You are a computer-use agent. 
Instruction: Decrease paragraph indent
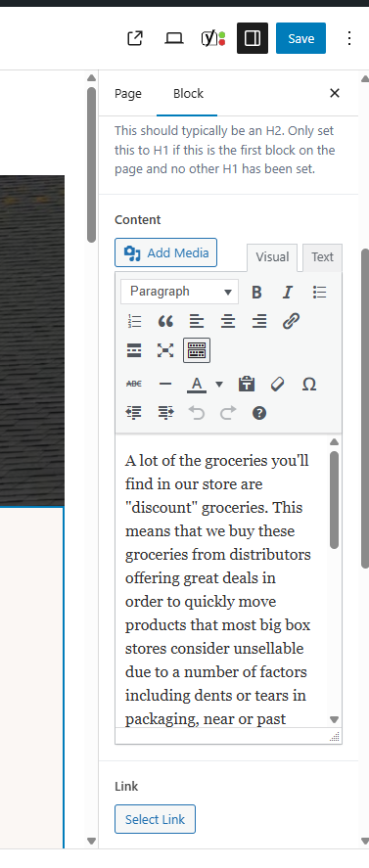(134, 413)
